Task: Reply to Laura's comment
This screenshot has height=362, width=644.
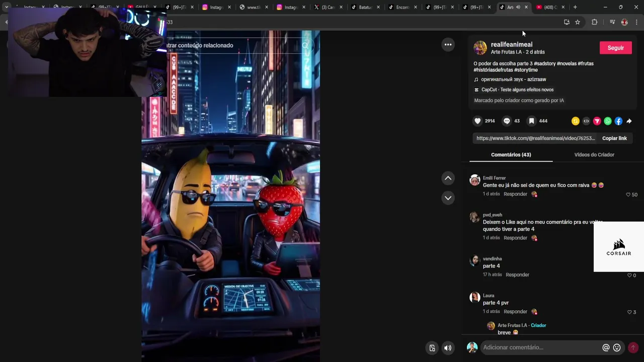Action: pyautogui.click(x=515, y=312)
